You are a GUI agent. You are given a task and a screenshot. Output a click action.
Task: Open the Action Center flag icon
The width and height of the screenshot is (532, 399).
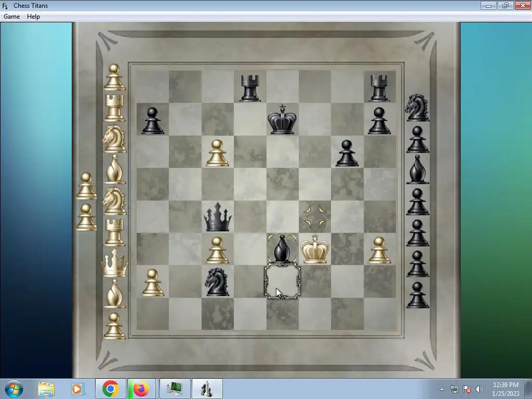467,389
